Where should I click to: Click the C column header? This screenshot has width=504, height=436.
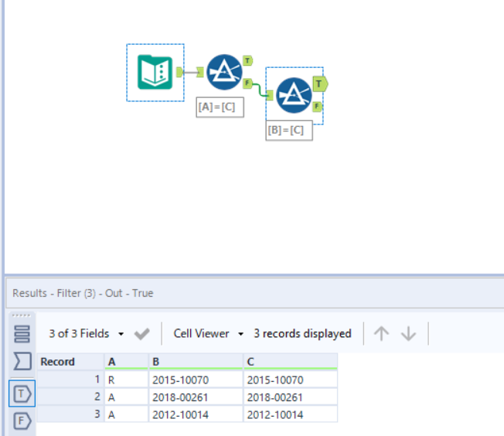[291, 362]
